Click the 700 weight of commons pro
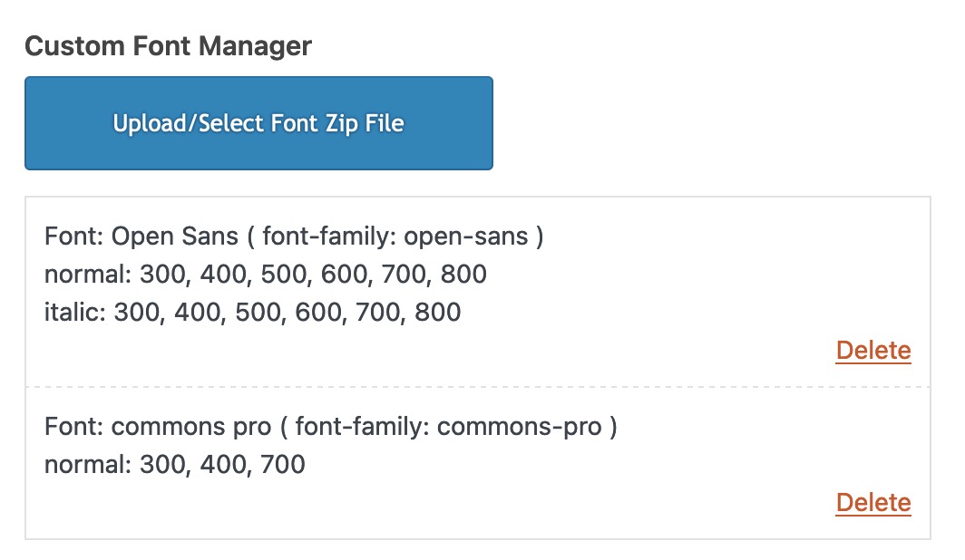 coord(282,465)
